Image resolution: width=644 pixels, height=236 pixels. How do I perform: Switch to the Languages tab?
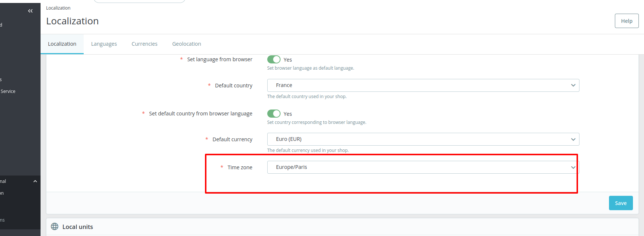coord(104,44)
